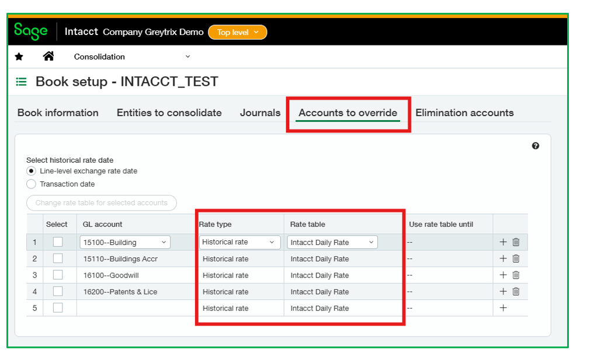This screenshot has height=364, width=594.
Task: Delete row 1 Building with trash icon
Action: 516,242
